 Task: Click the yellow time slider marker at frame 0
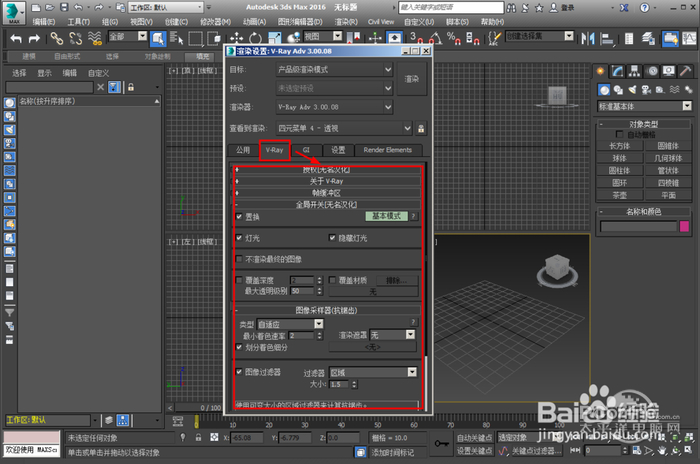tap(196, 422)
